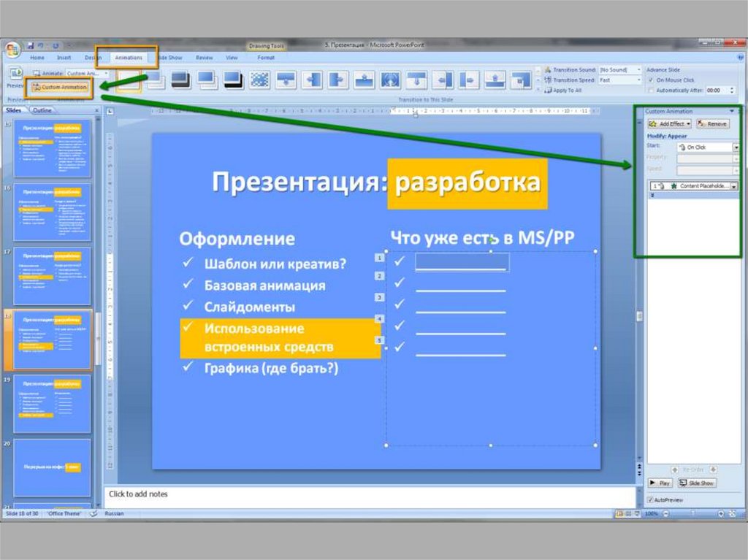Toggle the On Mouse Click checkbox

point(651,80)
